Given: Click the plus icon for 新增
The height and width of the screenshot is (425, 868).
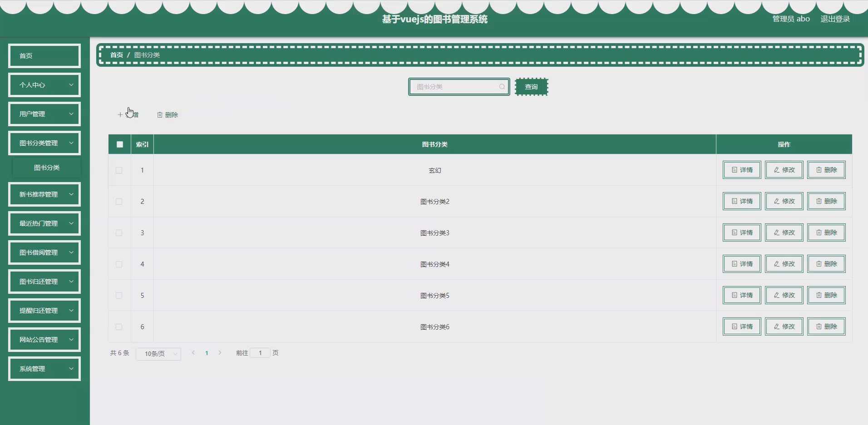Looking at the screenshot, I should [120, 115].
